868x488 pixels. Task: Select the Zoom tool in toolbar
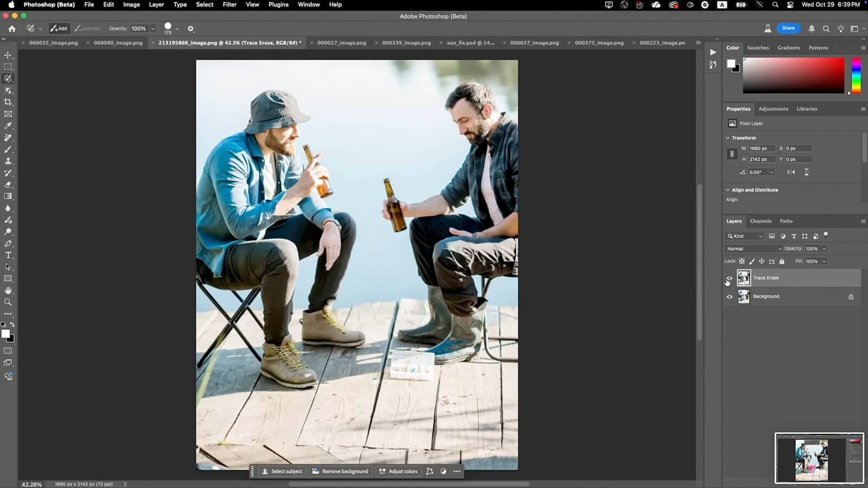tap(8, 303)
